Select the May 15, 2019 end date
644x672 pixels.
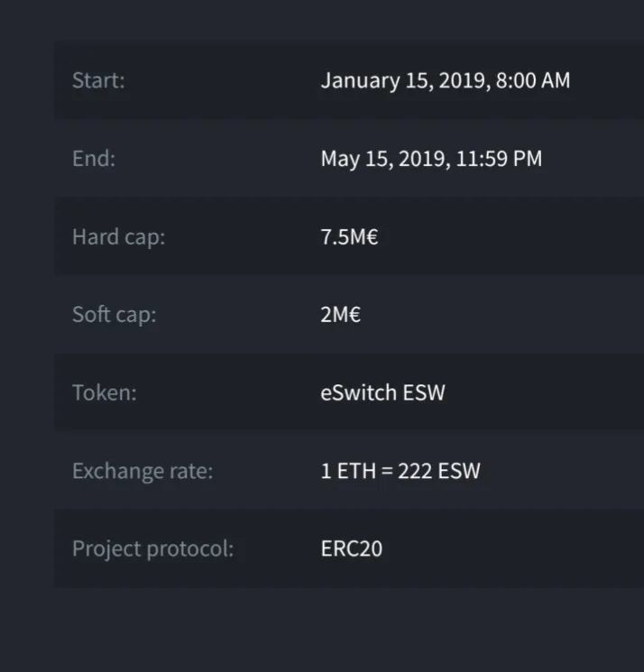[386, 159]
